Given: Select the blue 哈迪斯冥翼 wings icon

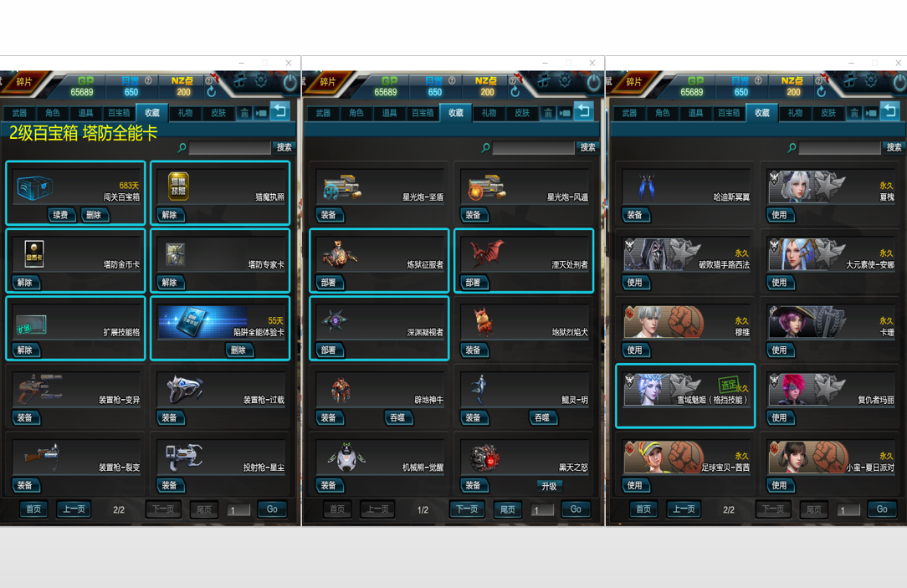Looking at the screenshot, I should (x=646, y=187).
